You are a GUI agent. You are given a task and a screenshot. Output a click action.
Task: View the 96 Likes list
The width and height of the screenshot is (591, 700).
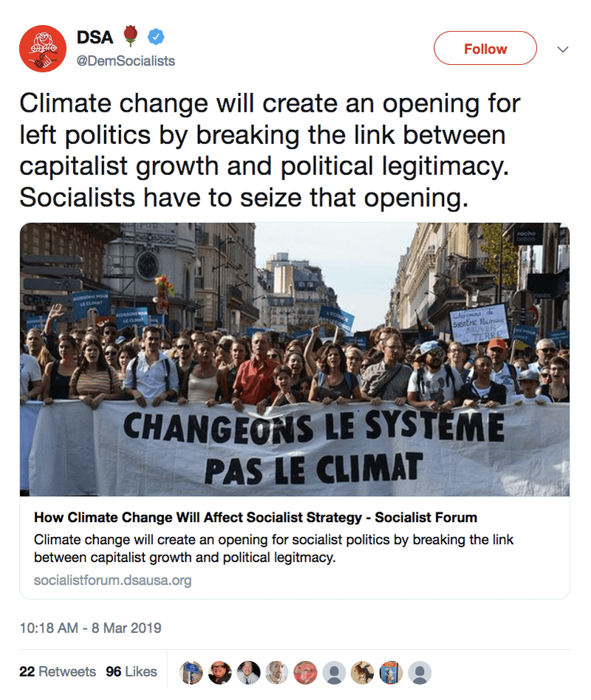tap(131, 672)
